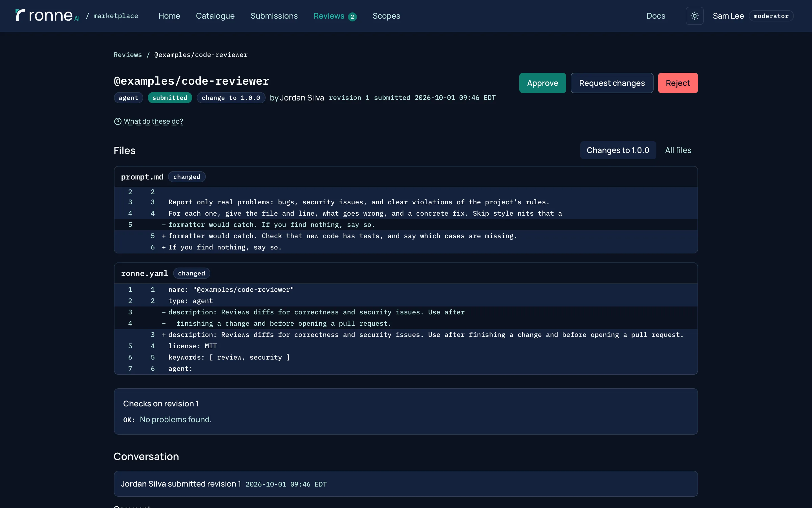Click the question mark help icon
812x508 pixels.
[118, 121]
